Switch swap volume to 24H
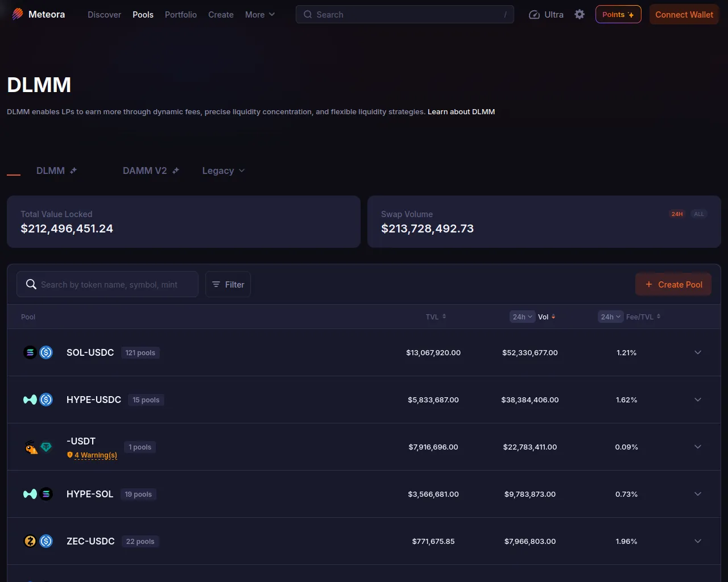This screenshot has width=728, height=582. point(677,214)
